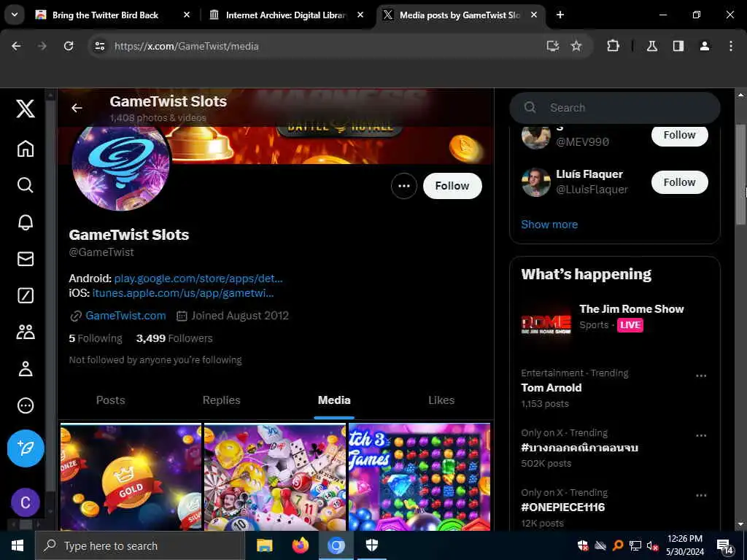747x560 pixels.
Task: Open GameTwist.com website link
Action: tap(125, 316)
